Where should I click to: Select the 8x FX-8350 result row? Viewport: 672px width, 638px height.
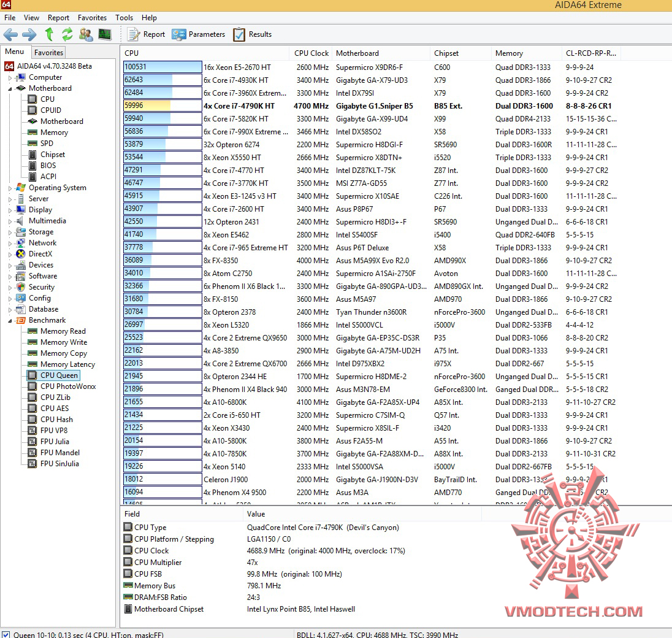(372, 260)
